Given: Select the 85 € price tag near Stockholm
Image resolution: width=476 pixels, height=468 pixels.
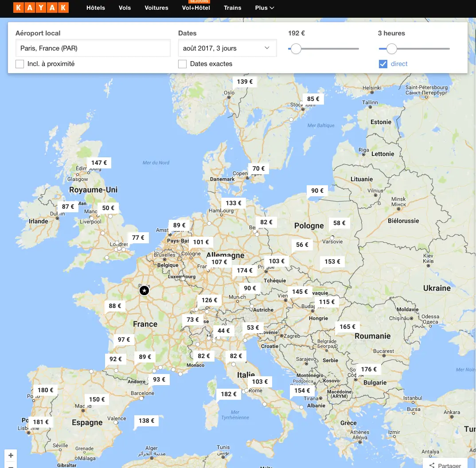Looking at the screenshot, I should (313, 99).
